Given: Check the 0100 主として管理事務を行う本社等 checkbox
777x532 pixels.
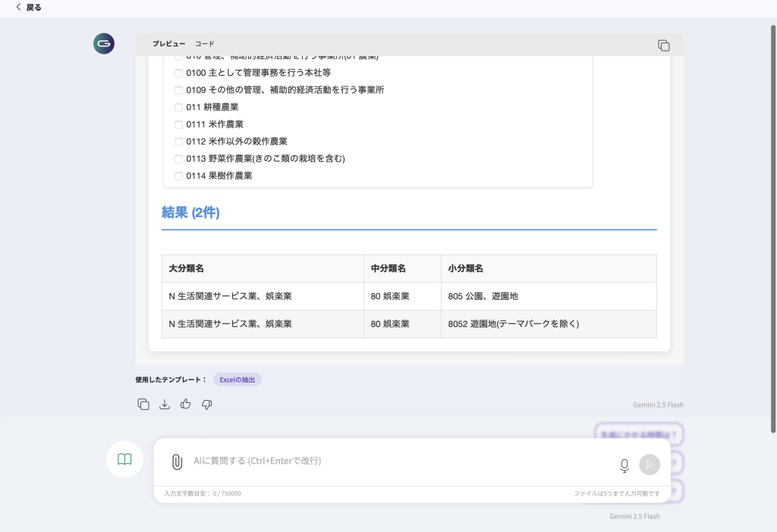Looking at the screenshot, I should [x=179, y=73].
